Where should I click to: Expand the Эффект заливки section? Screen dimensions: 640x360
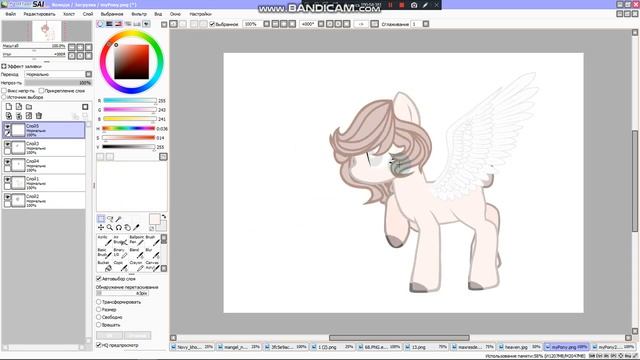coord(4,66)
